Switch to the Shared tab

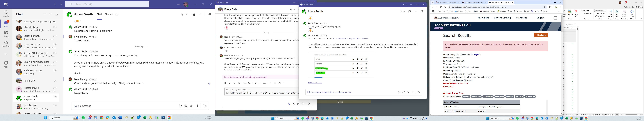tap(108, 14)
